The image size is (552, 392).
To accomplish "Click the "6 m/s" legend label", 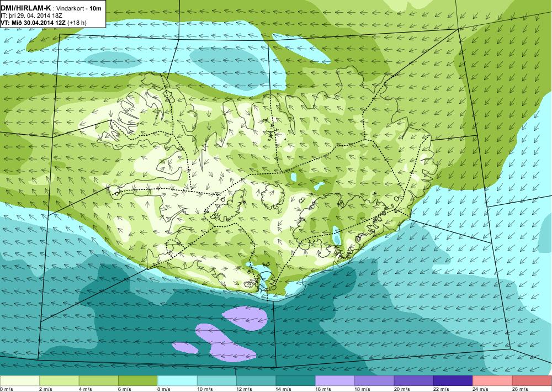I will click(125, 389).
